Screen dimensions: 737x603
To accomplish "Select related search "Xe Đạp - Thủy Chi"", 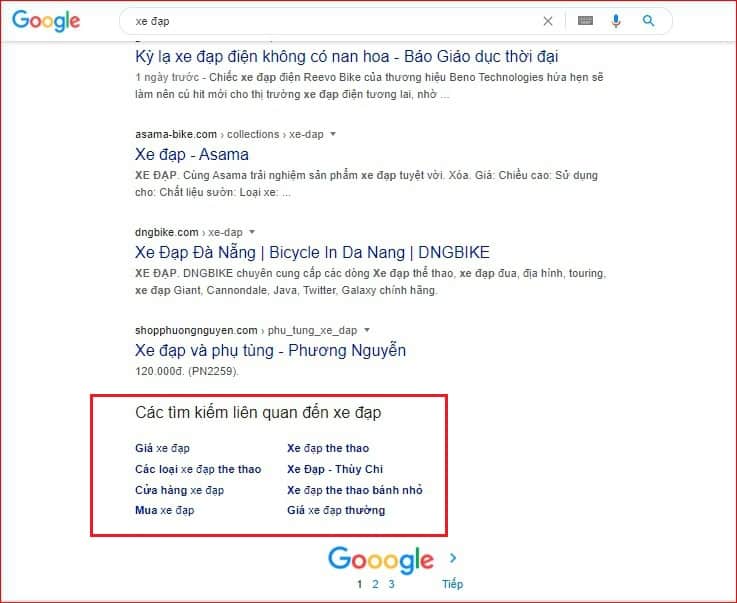I will 335,469.
